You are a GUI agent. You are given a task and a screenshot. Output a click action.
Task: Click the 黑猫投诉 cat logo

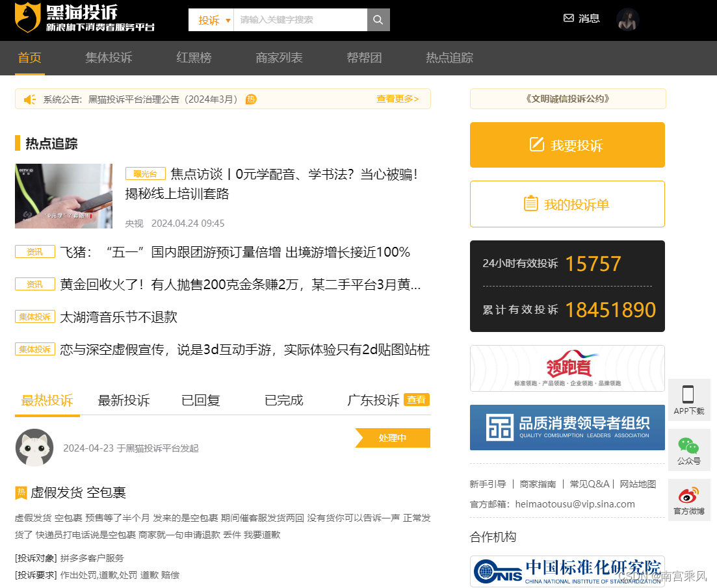click(x=27, y=18)
